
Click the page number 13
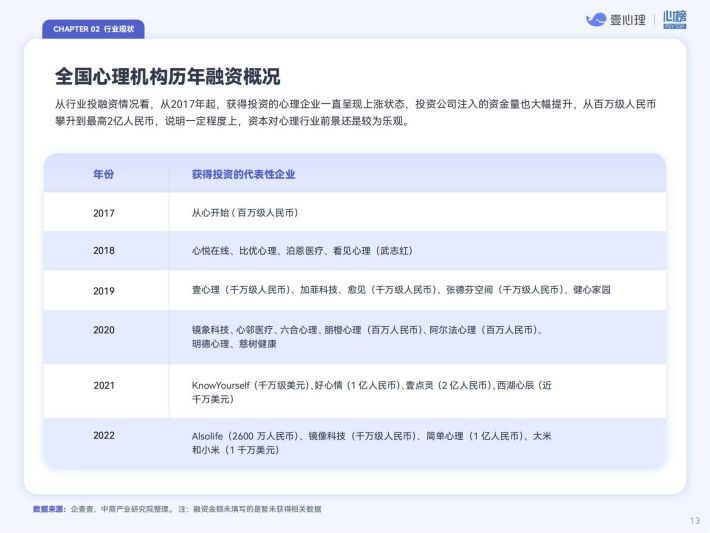(x=695, y=521)
